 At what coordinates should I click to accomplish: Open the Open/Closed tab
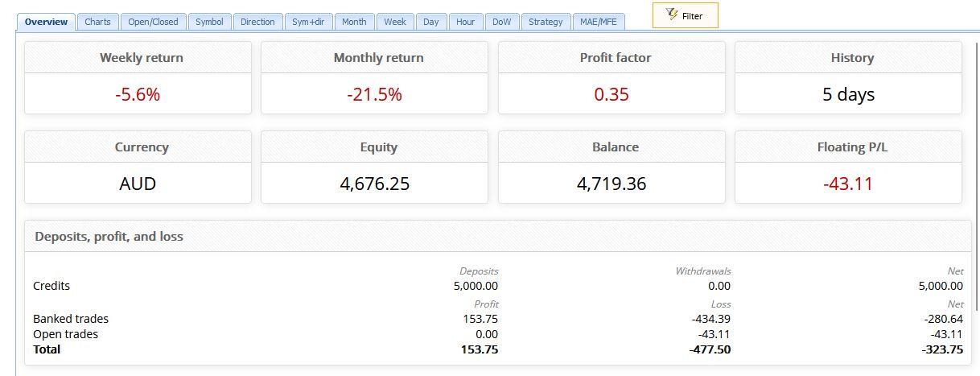[x=154, y=22]
